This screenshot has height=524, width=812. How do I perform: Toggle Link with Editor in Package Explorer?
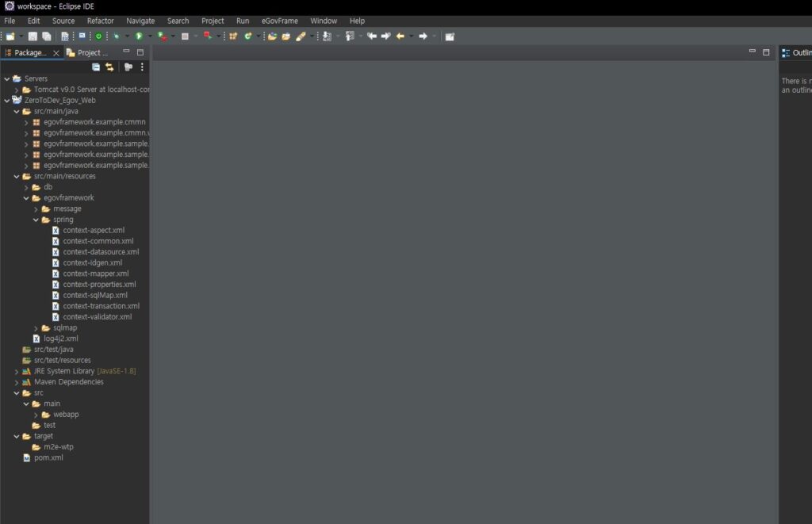pos(109,67)
